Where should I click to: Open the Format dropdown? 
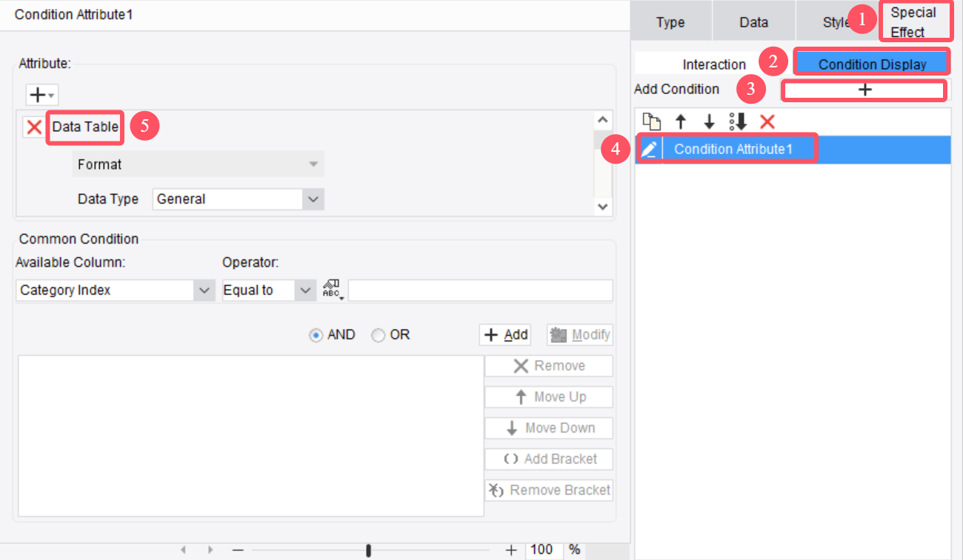tap(198, 164)
